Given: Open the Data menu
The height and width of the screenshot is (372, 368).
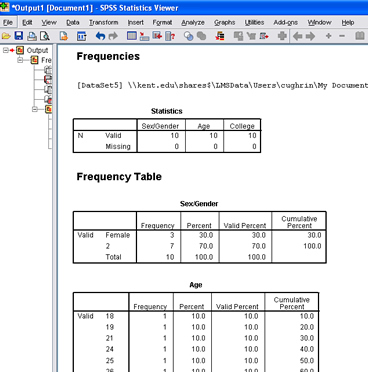Looking at the screenshot, I should click(x=72, y=22).
